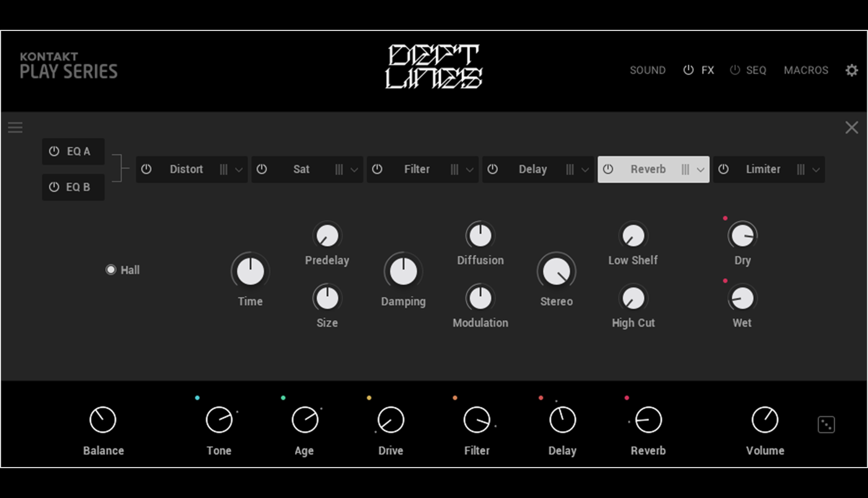Open the hamburger menu icon
The width and height of the screenshot is (868, 498).
point(15,128)
